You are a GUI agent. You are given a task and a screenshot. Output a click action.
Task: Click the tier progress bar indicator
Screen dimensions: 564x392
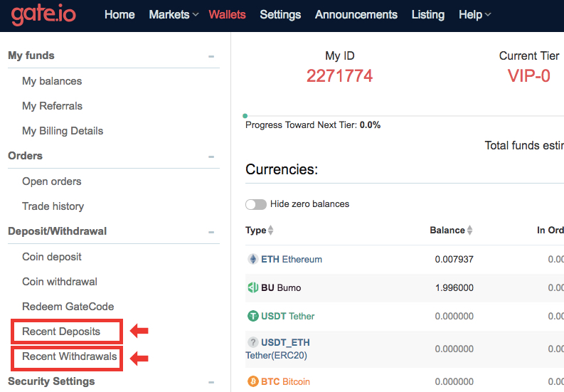(x=245, y=116)
